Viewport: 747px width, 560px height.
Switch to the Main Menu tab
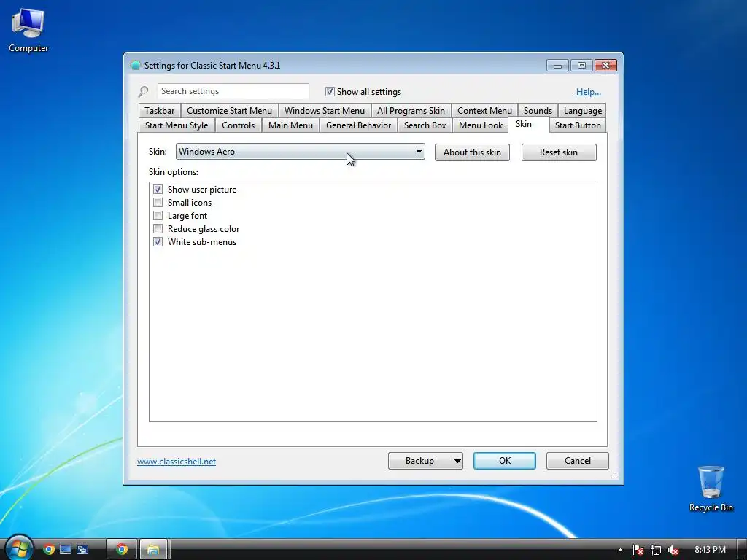click(290, 125)
